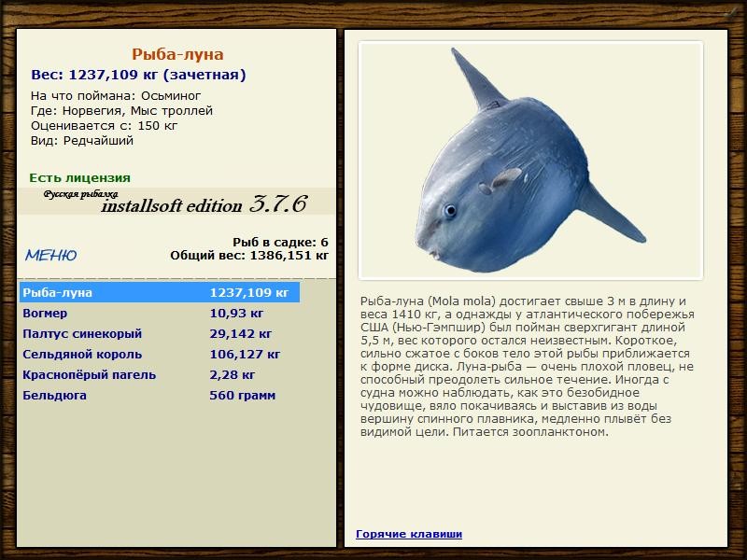Click the 2,28 кг weight value
The height and width of the screenshot is (560, 747).
pos(233,375)
